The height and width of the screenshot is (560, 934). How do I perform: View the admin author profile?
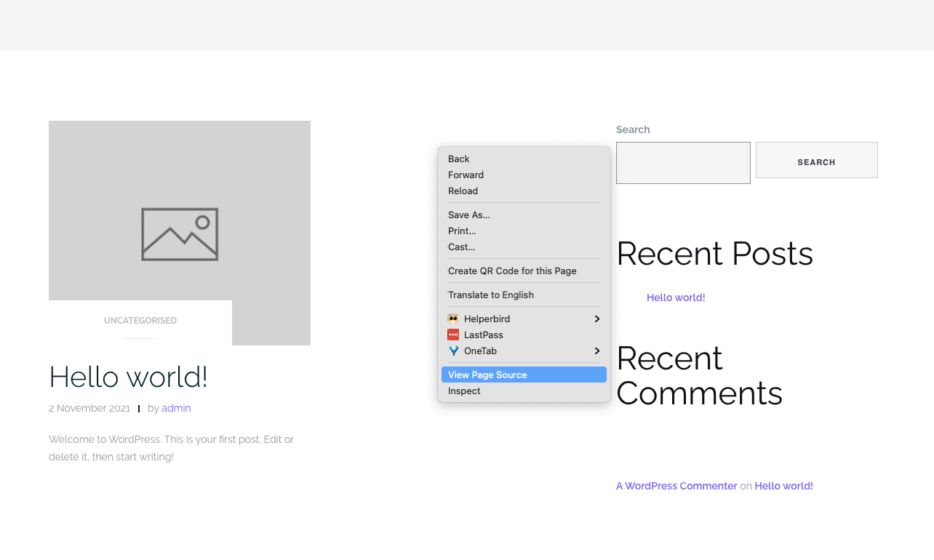click(176, 408)
